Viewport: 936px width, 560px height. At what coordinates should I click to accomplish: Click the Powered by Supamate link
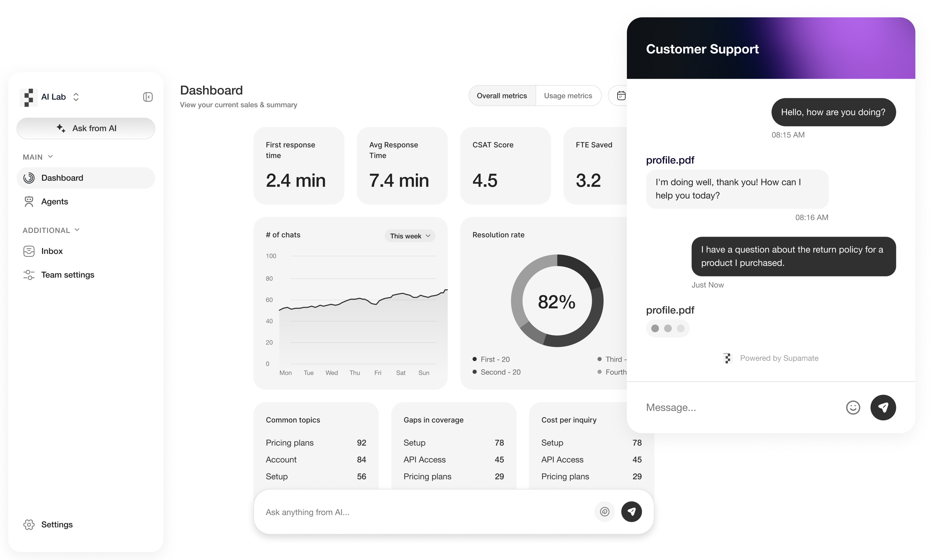tap(779, 358)
